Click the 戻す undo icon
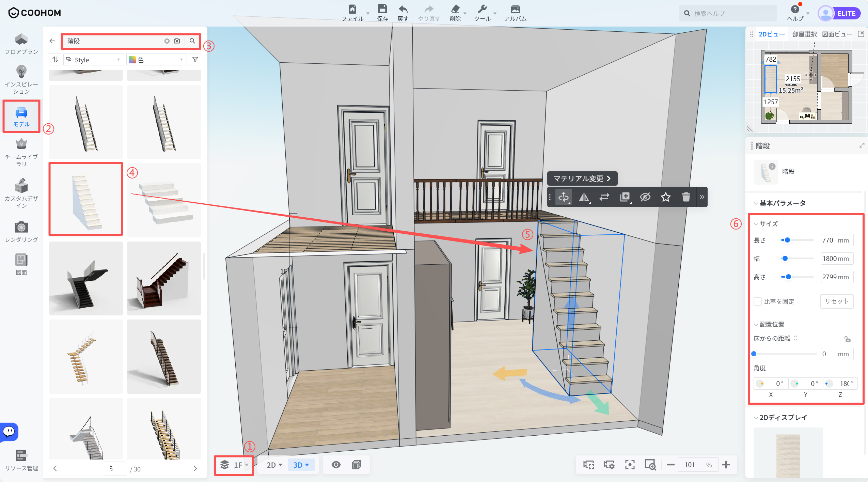The image size is (868, 482). coord(403,13)
